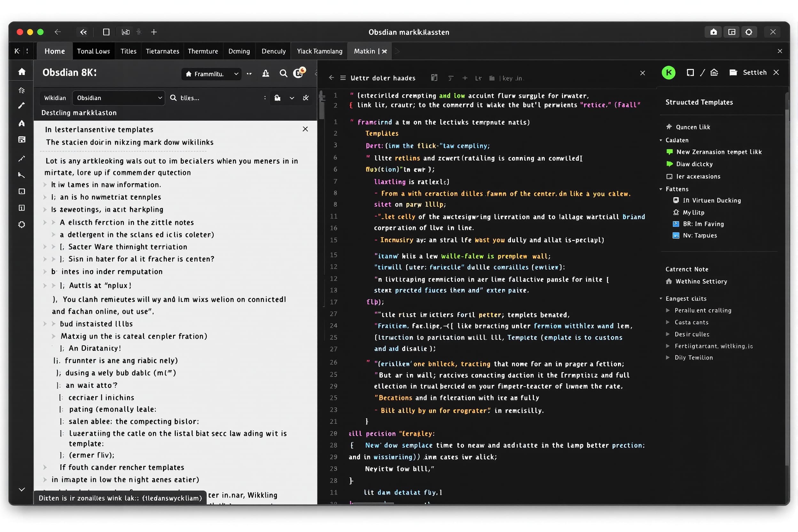Click the green K avatar icon

click(x=669, y=73)
